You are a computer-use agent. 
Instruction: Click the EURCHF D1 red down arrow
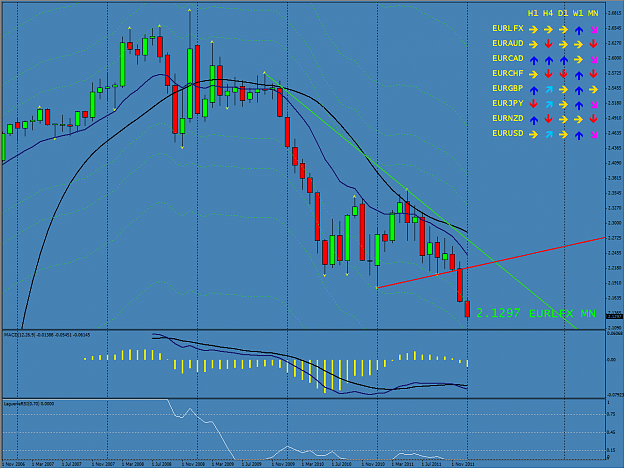(x=564, y=74)
